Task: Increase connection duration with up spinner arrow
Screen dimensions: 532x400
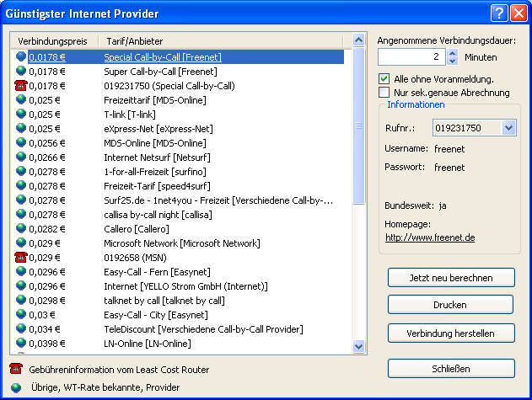Action: pos(452,53)
